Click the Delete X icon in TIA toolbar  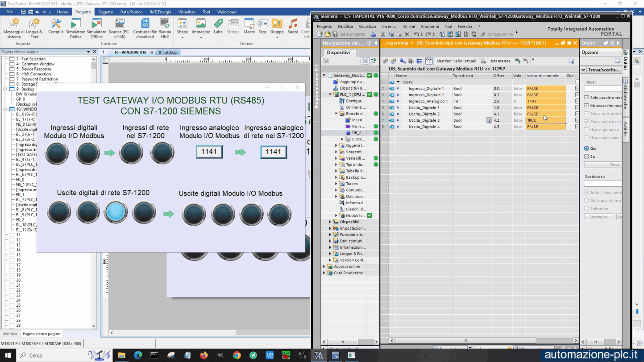click(407, 34)
